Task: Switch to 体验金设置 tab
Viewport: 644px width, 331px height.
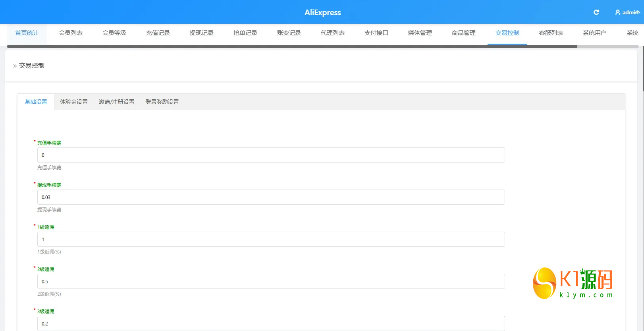Action: click(74, 102)
